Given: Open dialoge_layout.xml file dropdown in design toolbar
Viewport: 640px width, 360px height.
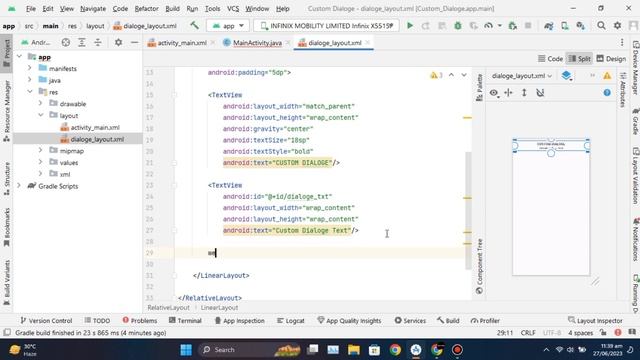Looking at the screenshot, I should coord(522,76).
